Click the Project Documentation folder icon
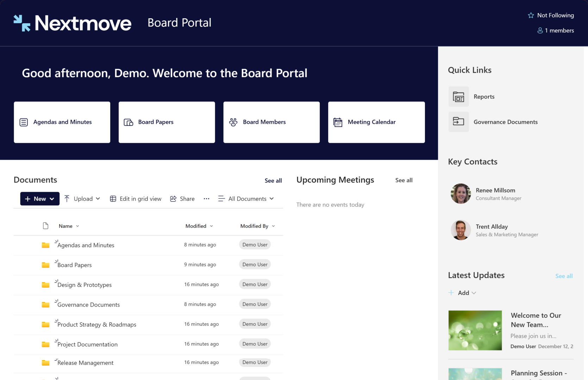 45,344
